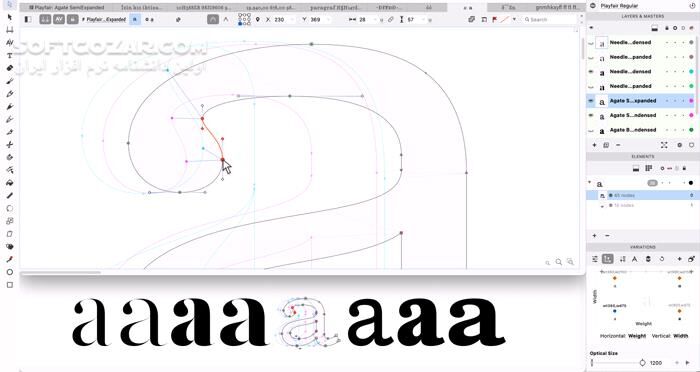Remove element with minus in Elements footer
The height and width of the screenshot is (372, 700).
(607, 235)
